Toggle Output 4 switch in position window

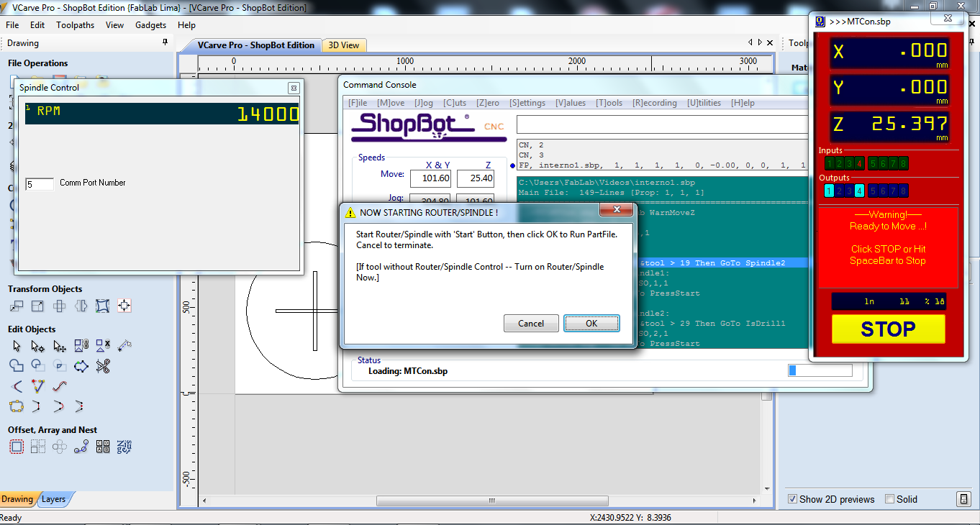(x=858, y=191)
